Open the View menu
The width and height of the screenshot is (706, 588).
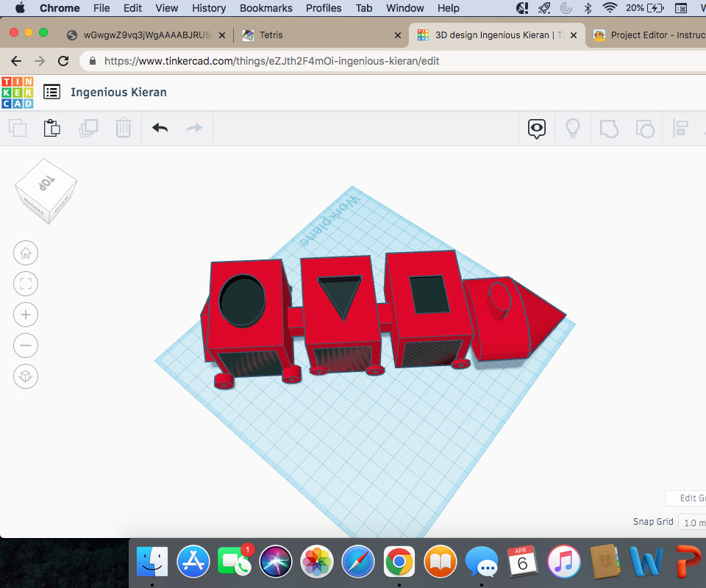click(167, 8)
